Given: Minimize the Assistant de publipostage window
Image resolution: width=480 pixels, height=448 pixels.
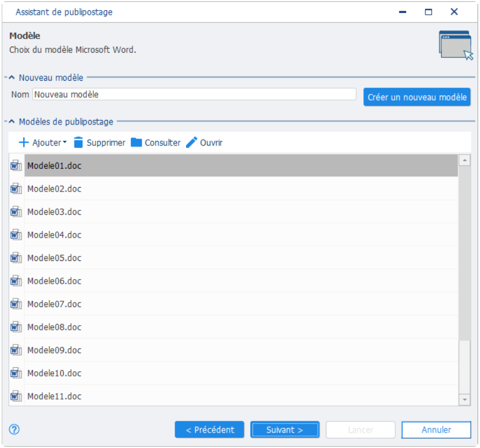Looking at the screenshot, I should pyautogui.click(x=403, y=12).
